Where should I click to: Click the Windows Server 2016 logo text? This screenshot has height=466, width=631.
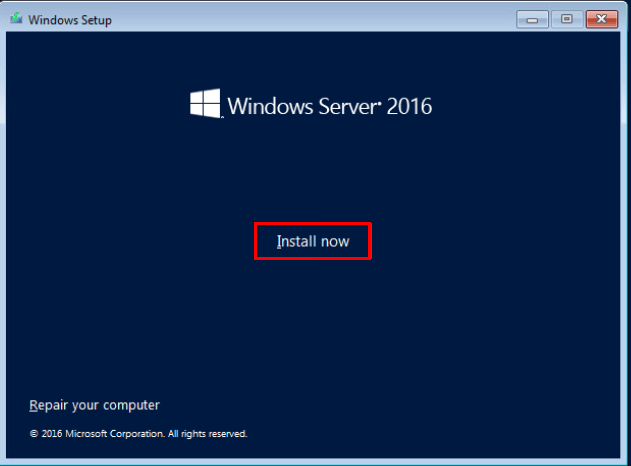tap(330, 106)
